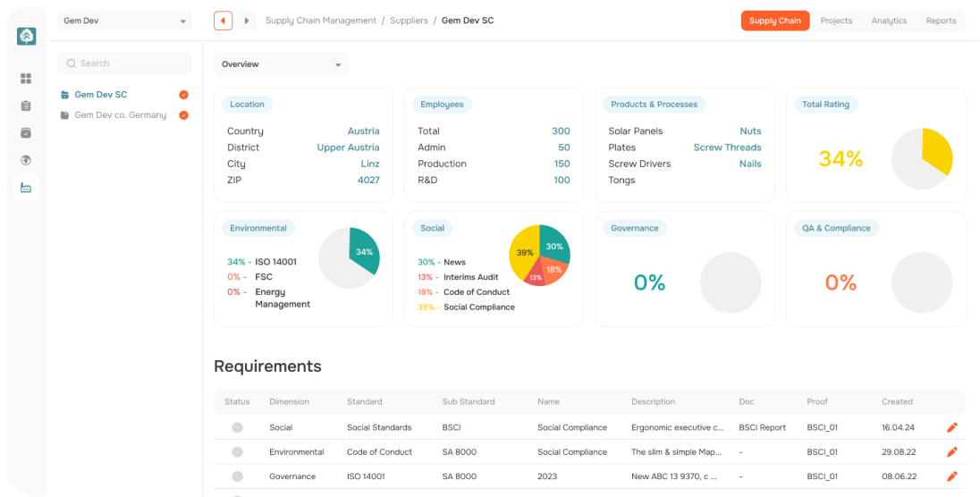Click the back navigation arrow

point(223,21)
